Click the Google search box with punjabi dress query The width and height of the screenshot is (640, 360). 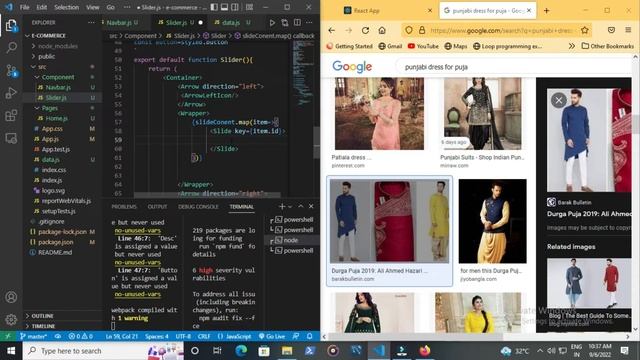514,67
